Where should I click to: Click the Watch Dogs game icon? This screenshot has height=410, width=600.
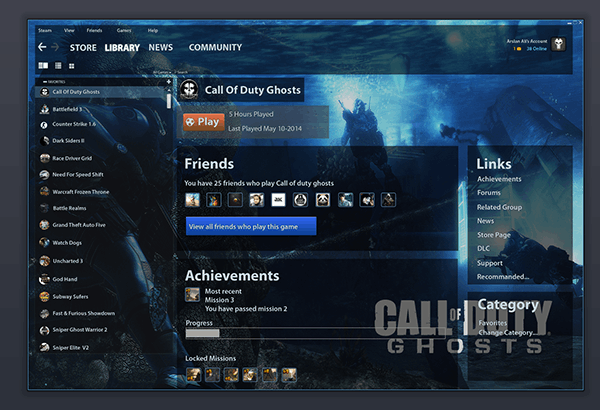(x=44, y=242)
